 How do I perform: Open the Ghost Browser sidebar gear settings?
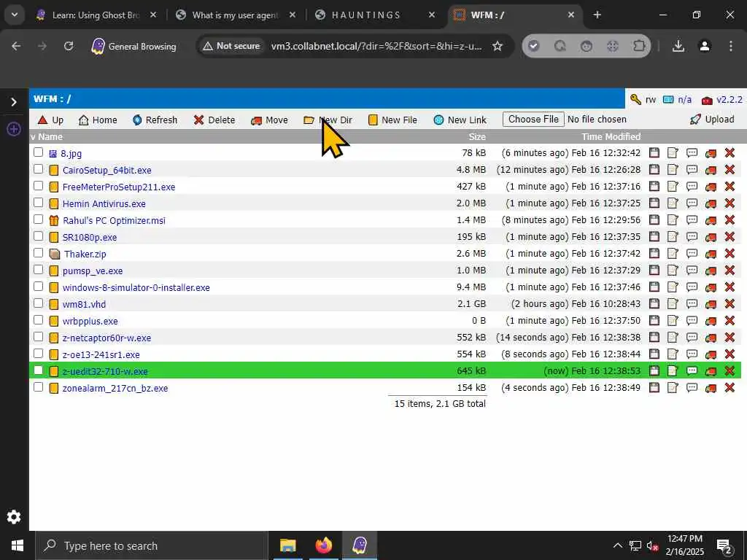pyautogui.click(x=14, y=517)
